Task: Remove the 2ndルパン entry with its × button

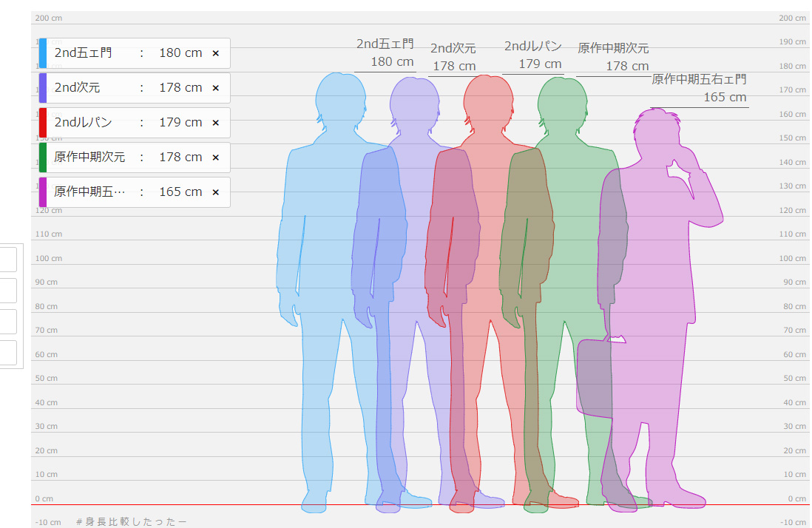Action: pyautogui.click(x=215, y=122)
